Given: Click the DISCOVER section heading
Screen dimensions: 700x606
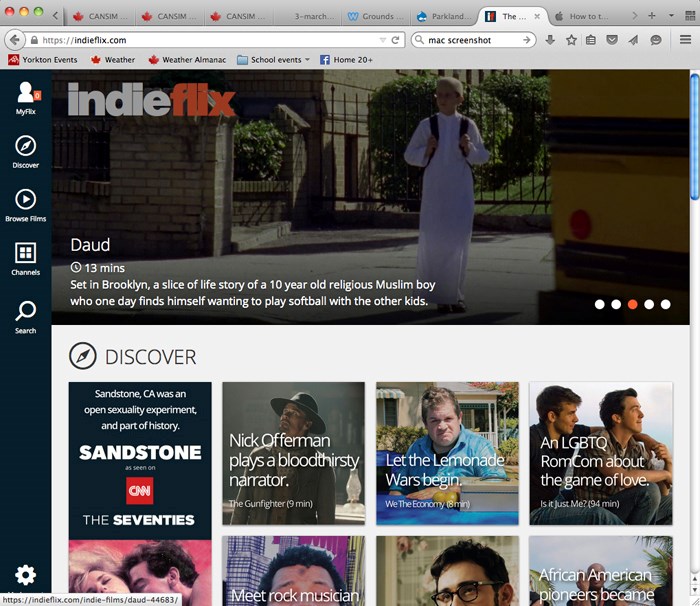Looking at the screenshot, I should point(150,357).
